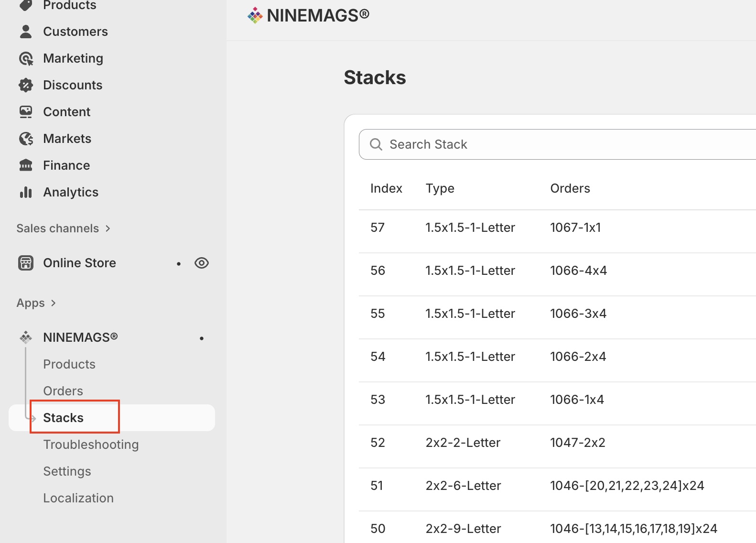Viewport: 756px width, 543px height.
Task: Expand the Sales channels section
Action: tap(64, 228)
